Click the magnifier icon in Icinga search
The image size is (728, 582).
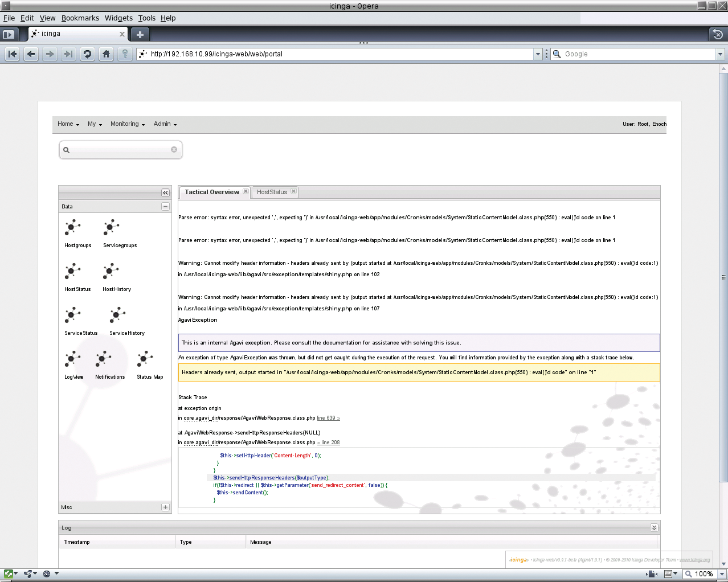click(x=66, y=150)
